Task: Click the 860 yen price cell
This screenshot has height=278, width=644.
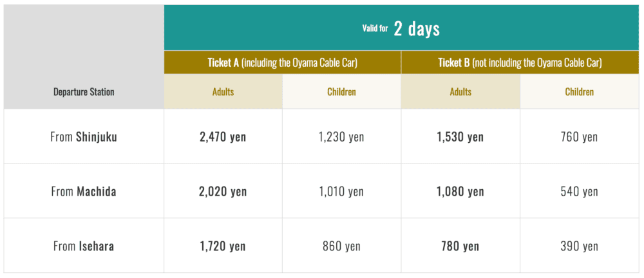Action: 341,246
